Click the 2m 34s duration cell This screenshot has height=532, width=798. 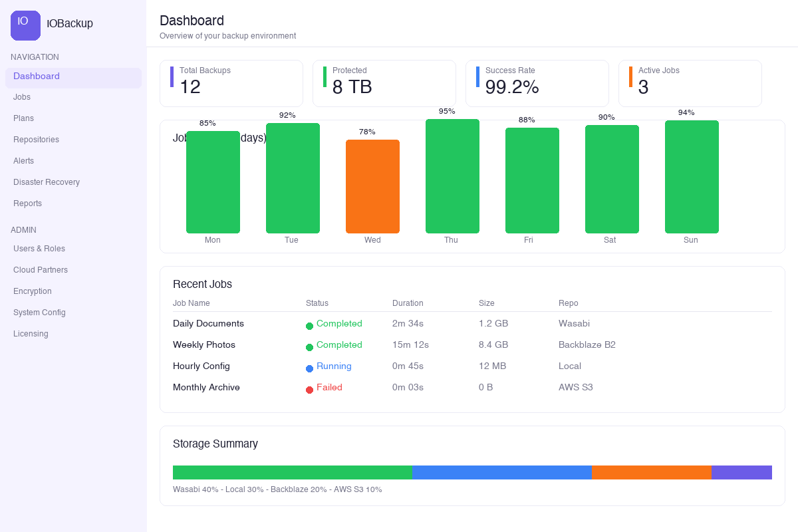(408, 324)
